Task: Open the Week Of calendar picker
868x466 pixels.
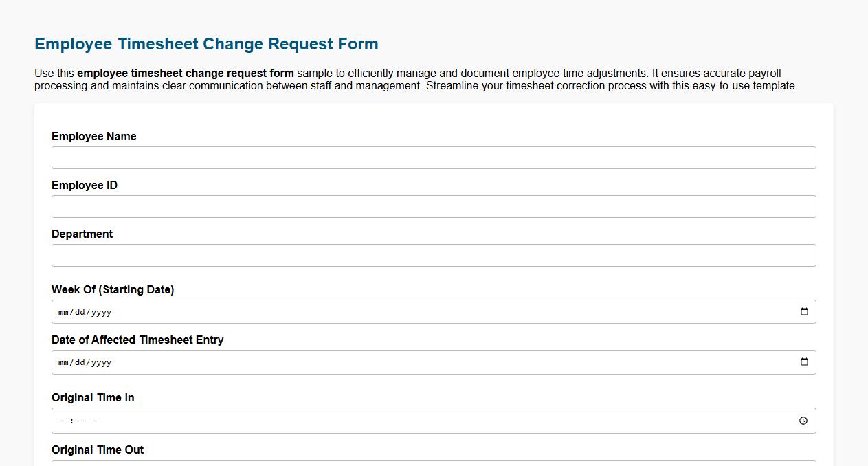Action: (x=803, y=311)
